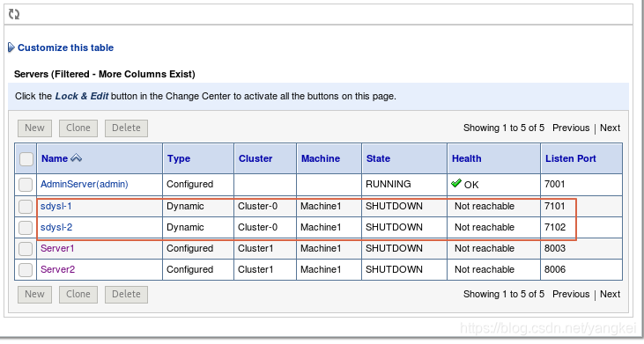The height and width of the screenshot is (344, 644).
Task: Click Previous in bottom pagination
Action: pyautogui.click(x=571, y=294)
